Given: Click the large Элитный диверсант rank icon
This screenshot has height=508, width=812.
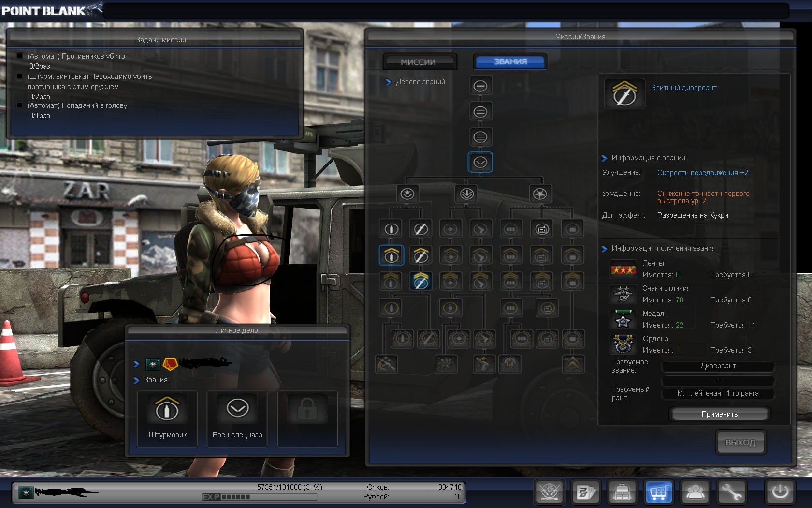Looking at the screenshot, I should coord(624,93).
